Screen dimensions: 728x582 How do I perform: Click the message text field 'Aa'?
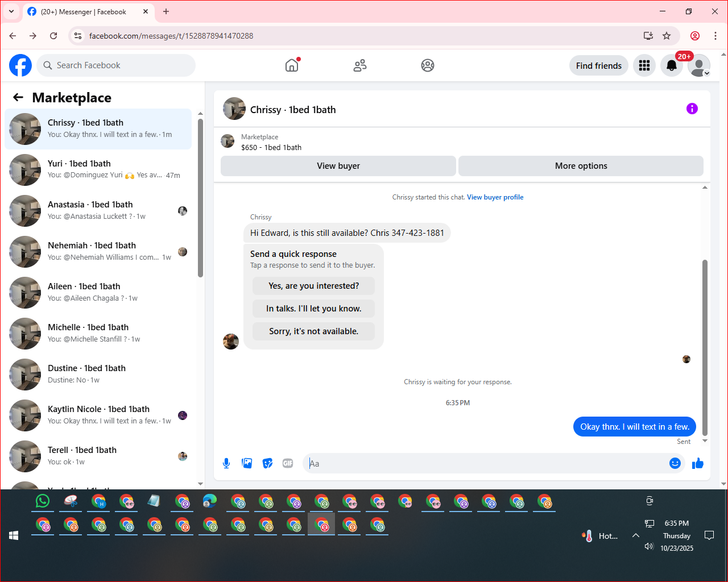pos(486,463)
